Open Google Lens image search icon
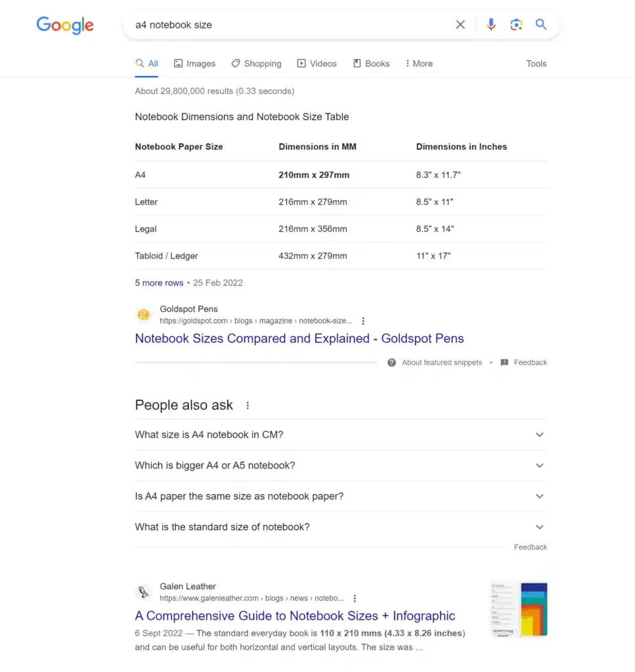635x672 pixels. click(x=515, y=25)
